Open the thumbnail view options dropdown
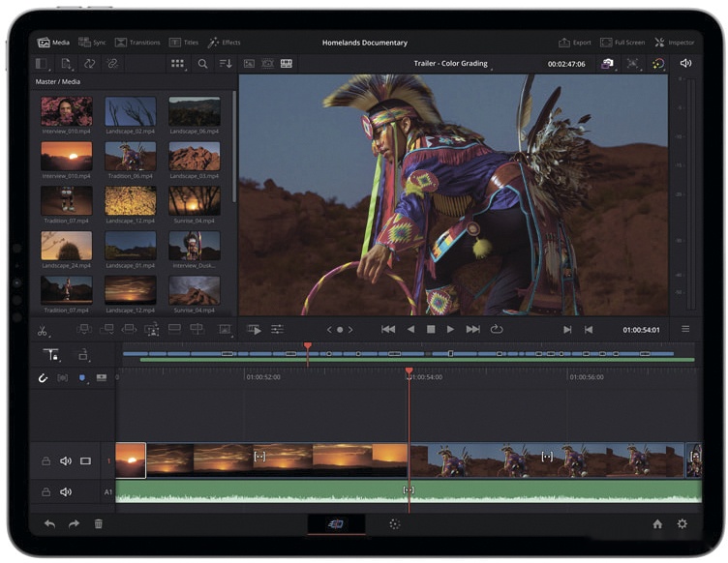The image size is (728, 563). tap(178, 64)
